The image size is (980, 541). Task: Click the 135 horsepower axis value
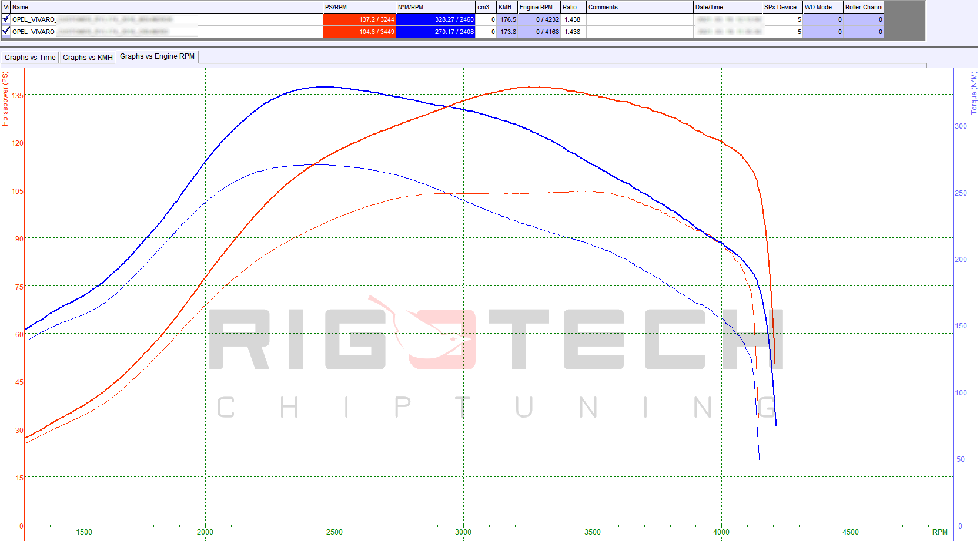[18, 95]
